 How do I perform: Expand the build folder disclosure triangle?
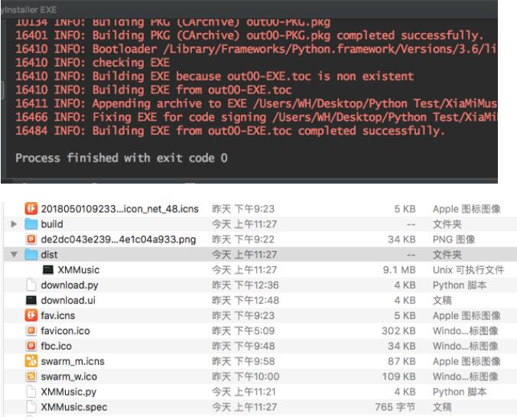tap(14, 224)
